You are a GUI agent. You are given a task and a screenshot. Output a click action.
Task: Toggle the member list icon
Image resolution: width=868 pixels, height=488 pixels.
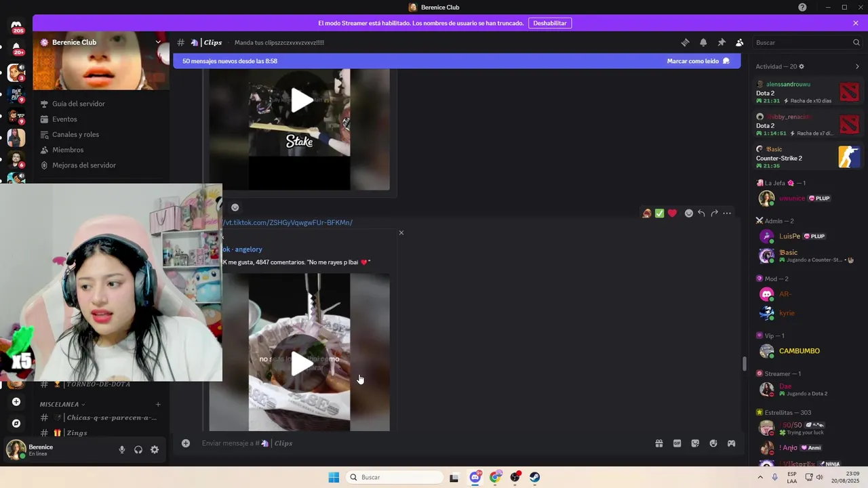click(x=740, y=42)
